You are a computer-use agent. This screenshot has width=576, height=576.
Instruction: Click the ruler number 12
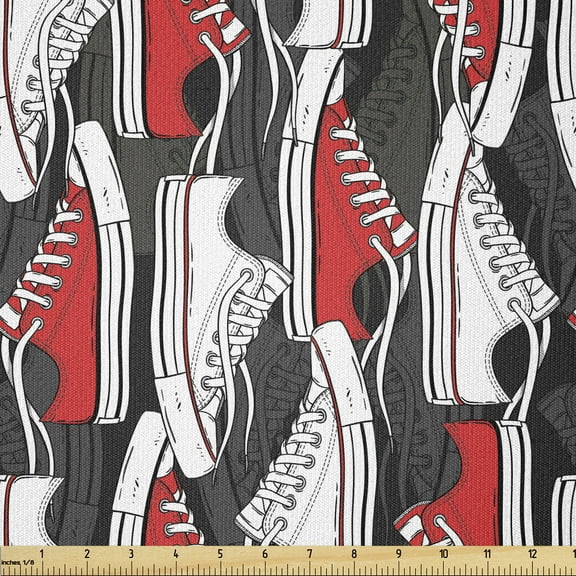(533, 554)
